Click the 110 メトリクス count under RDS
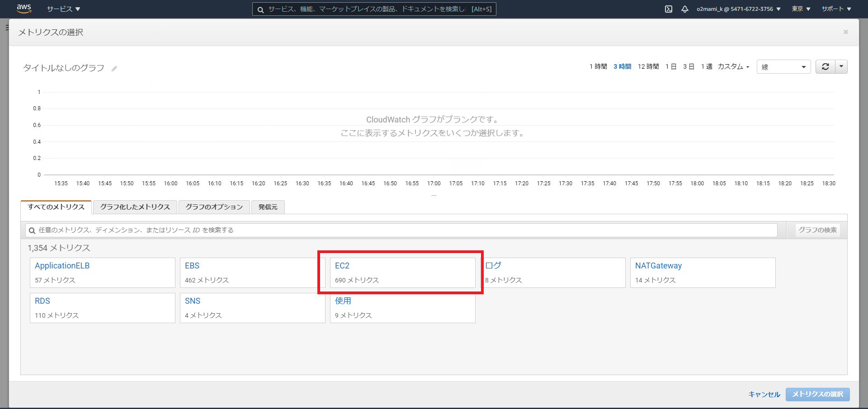This screenshot has height=409, width=868. 57,315
